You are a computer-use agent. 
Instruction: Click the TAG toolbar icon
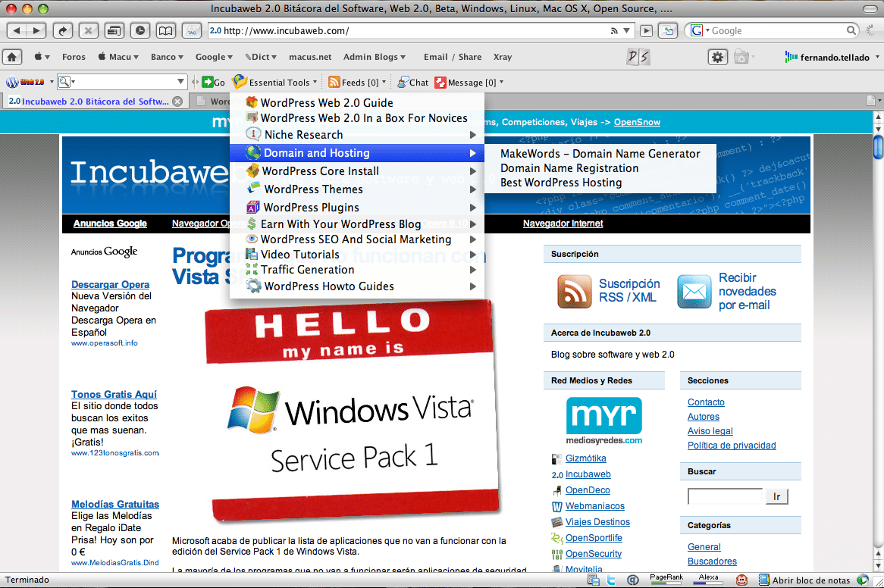tap(192, 30)
